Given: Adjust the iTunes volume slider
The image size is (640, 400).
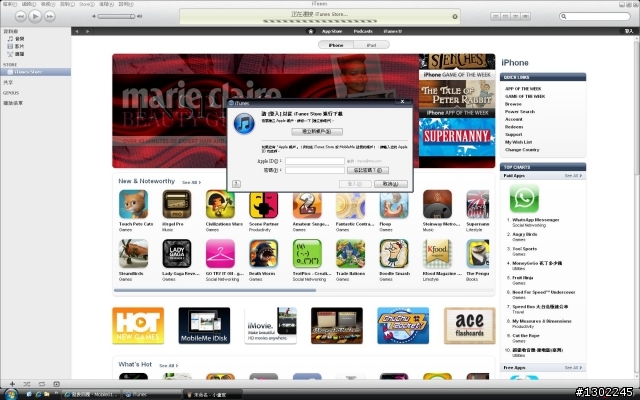Looking at the screenshot, I should (116, 16).
